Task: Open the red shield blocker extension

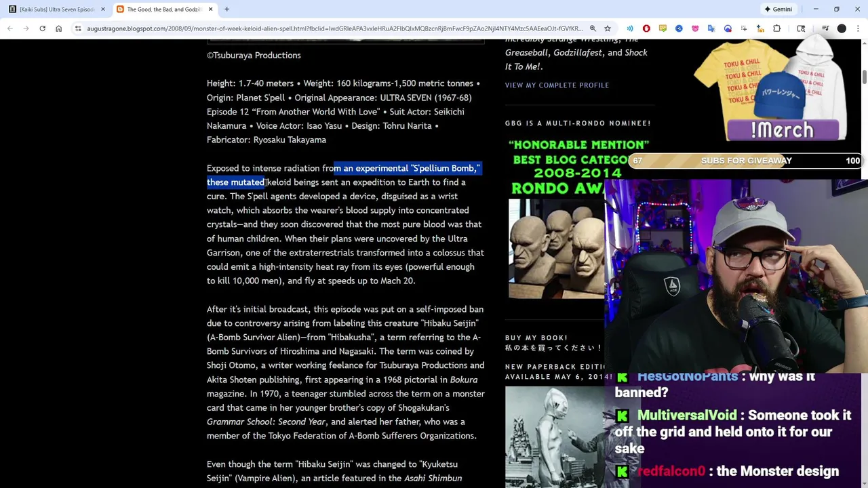Action: pyautogui.click(x=646, y=28)
